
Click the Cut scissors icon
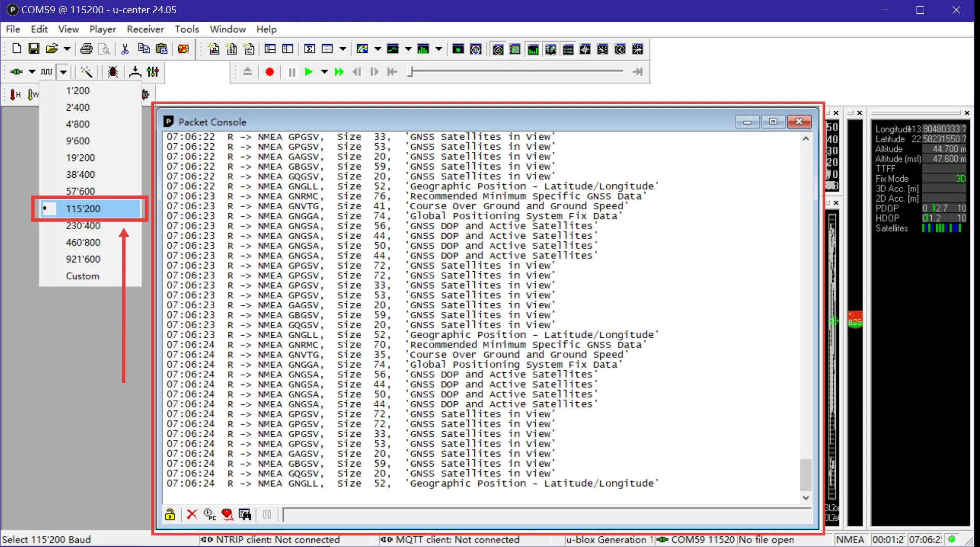(125, 49)
